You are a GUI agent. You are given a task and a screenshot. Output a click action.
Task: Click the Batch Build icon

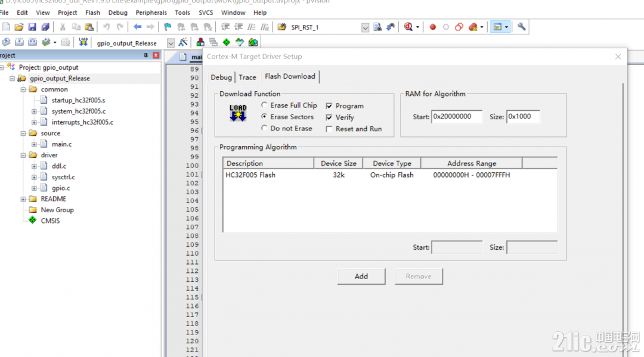tap(46, 42)
